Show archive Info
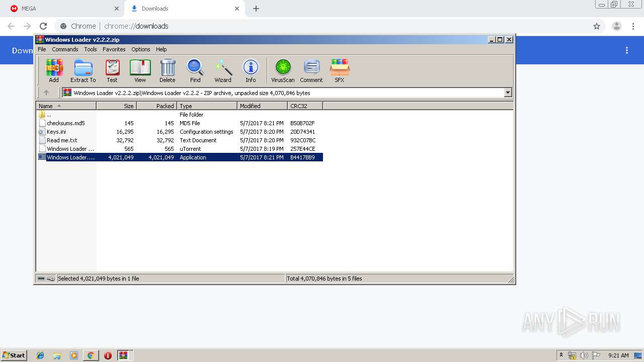Image resolution: width=644 pixels, height=362 pixels. [251, 70]
